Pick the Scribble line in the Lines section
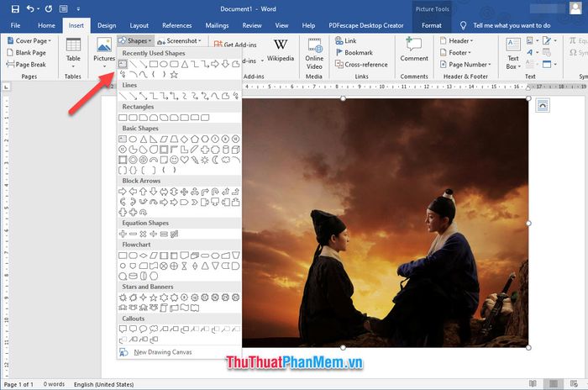588x390 pixels. coord(235,96)
